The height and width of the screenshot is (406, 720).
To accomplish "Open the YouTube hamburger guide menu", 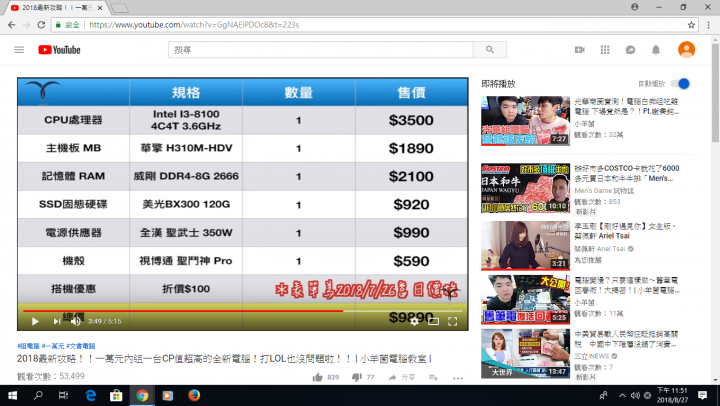I will click(x=19, y=50).
